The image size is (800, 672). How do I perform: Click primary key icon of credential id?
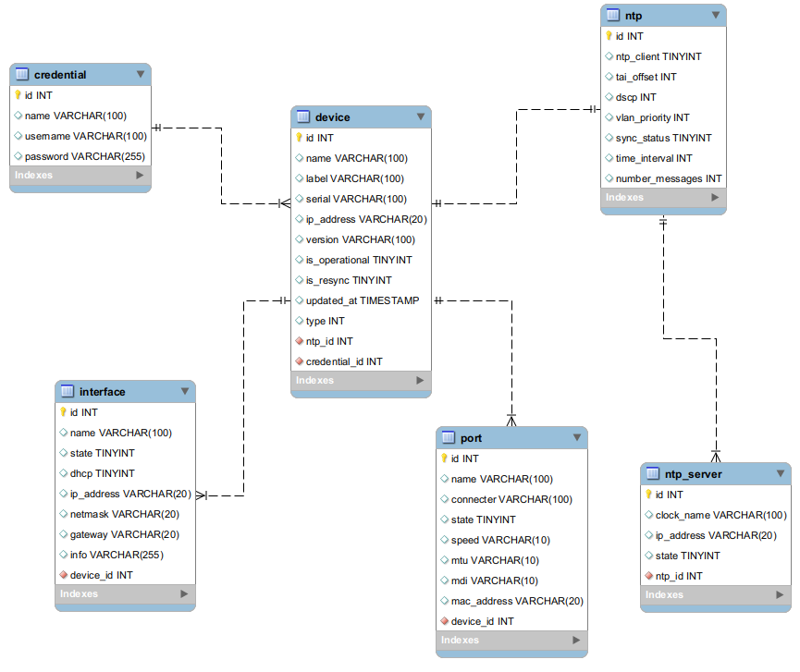tap(18, 95)
